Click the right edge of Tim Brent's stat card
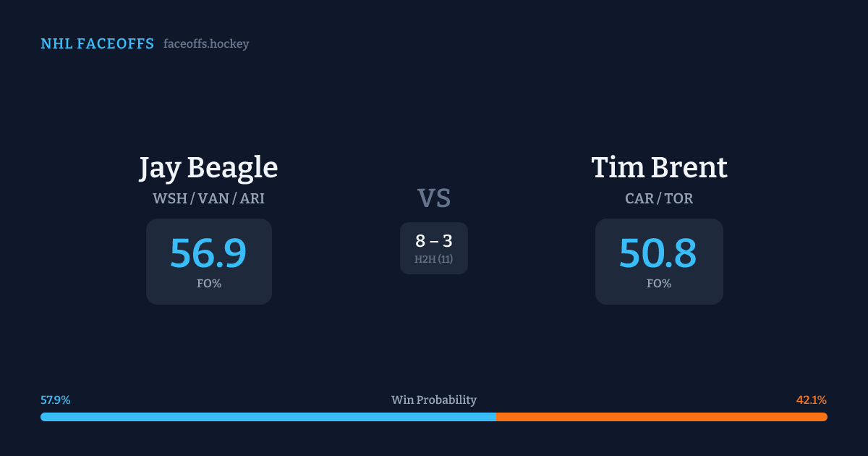The width and height of the screenshot is (868, 456). click(x=720, y=261)
